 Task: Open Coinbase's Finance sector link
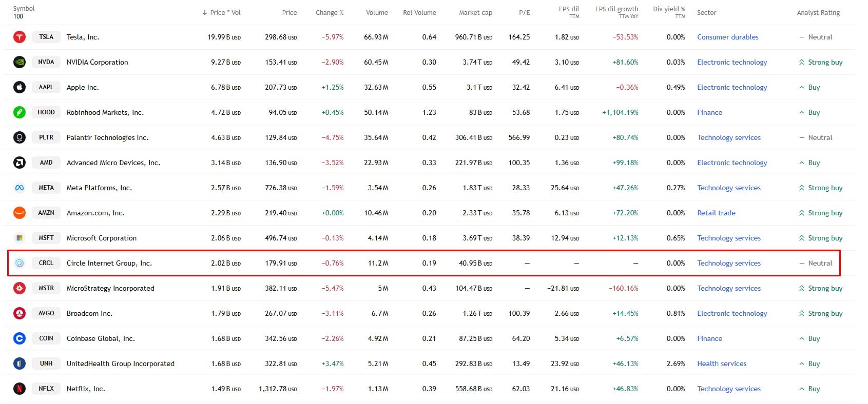point(709,338)
